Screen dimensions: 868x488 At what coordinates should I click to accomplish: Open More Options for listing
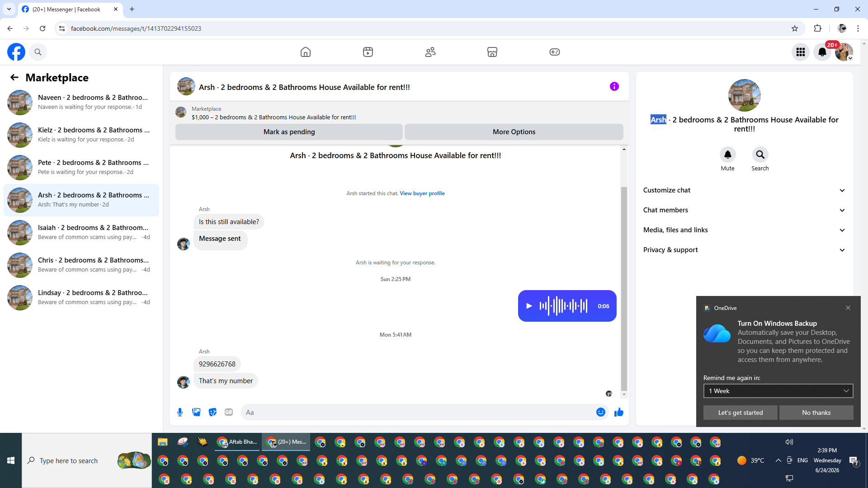514,132
